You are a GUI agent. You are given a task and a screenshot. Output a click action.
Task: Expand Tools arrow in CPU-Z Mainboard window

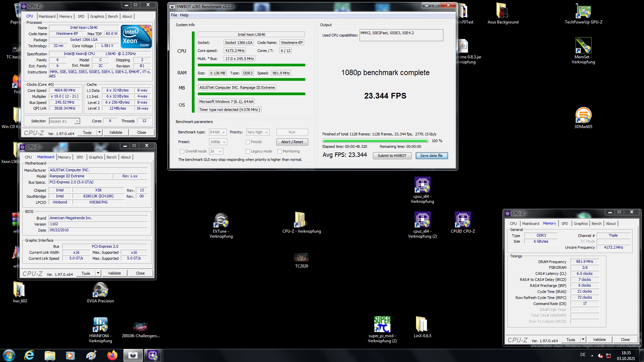coord(98,273)
